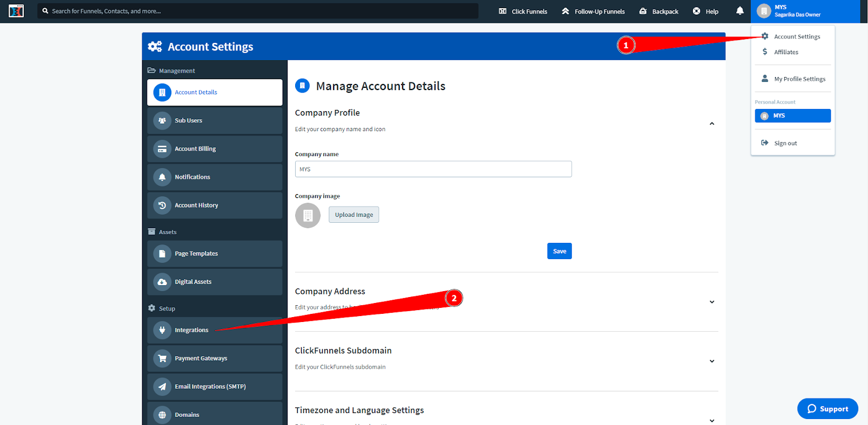Click the Follow-Up Funnels nav icon

pos(565,11)
